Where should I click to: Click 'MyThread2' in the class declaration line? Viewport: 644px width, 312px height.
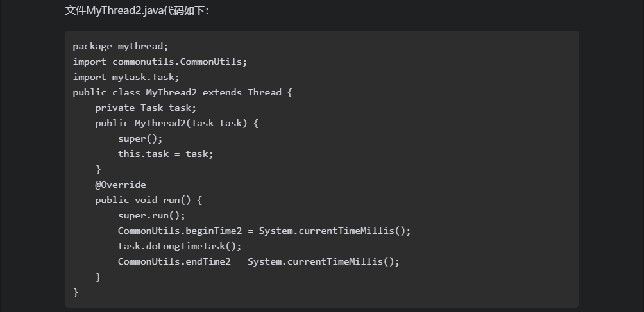click(171, 93)
